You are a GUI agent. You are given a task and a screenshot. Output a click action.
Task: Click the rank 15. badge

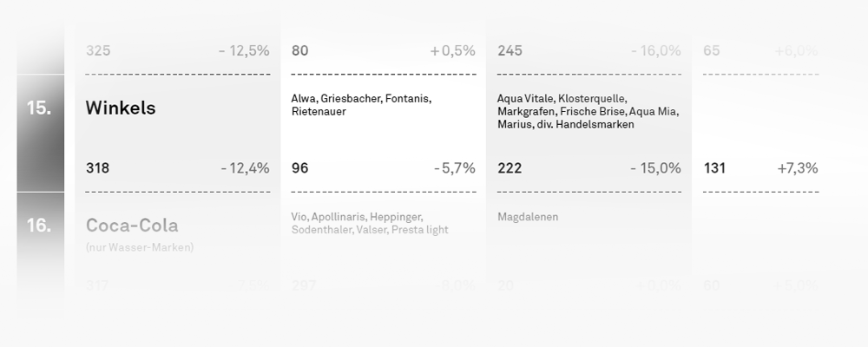tap(39, 108)
